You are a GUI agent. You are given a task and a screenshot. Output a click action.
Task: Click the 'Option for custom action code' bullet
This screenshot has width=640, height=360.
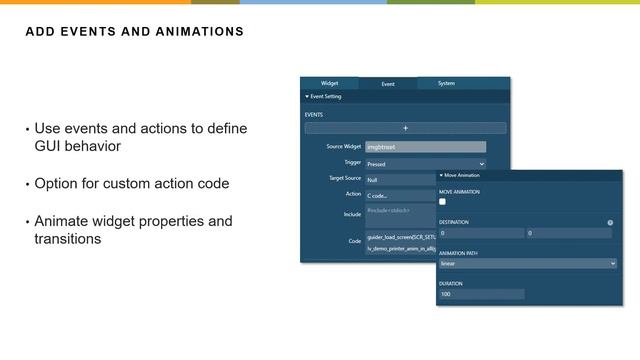pyautogui.click(x=131, y=184)
